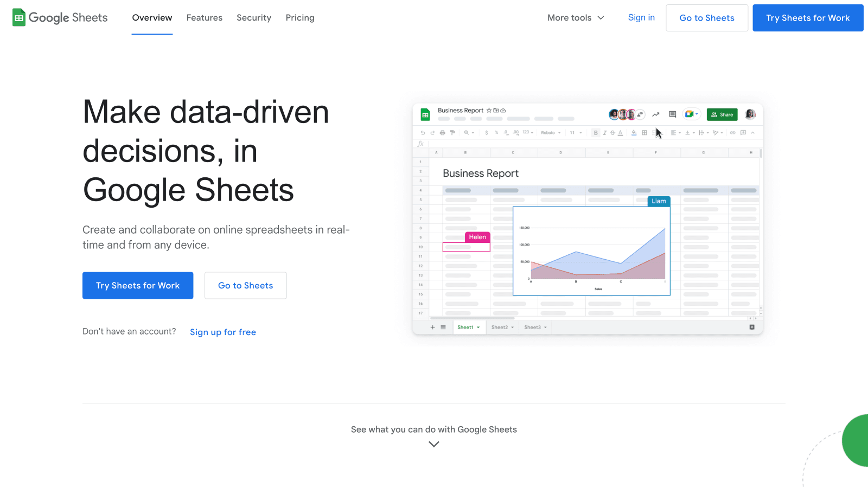Click the Helen collaborator tag

coord(477,237)
